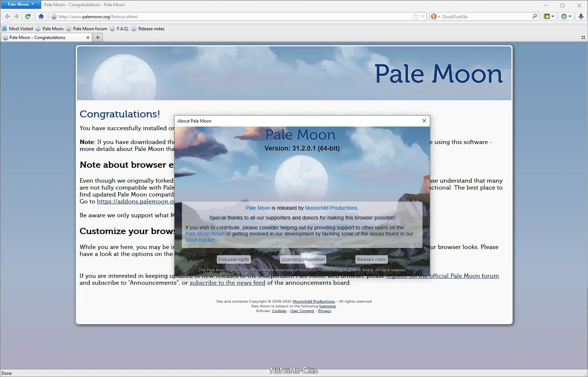Open Moonchild Productions link in About dialog
Image resolution: width=588 pixels, height=377 pixels.
pyautogui.click(x=331, y=208)
